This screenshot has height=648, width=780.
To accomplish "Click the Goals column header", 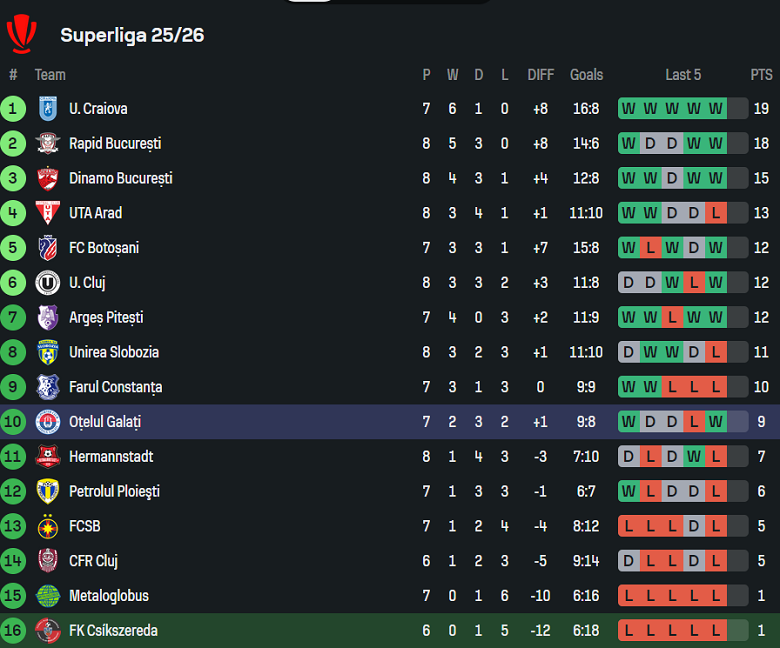I will click(586, 75).
